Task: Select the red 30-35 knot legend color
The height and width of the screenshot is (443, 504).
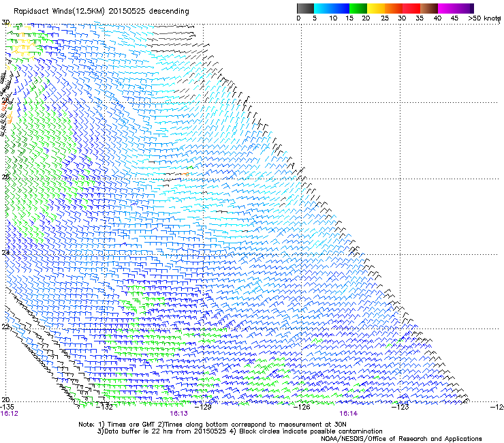Action: pyautogui.click(x=411, y=8)
